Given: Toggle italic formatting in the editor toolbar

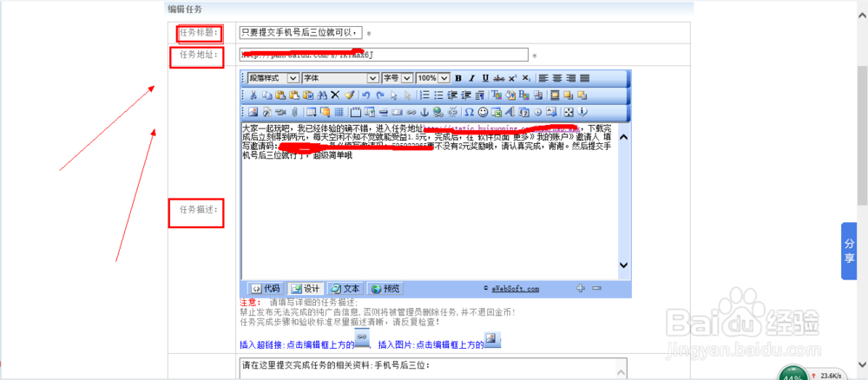Looking at the screenshot, I should point(472,78).
